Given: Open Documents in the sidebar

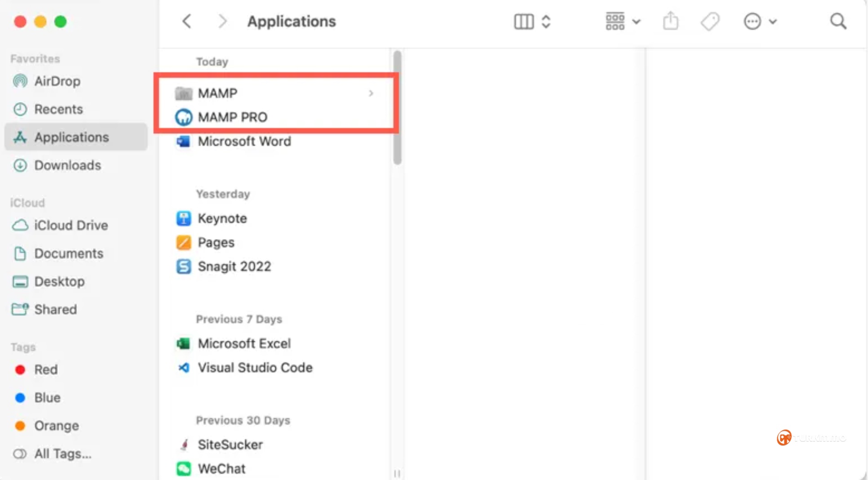Looking at the screenshot, I should pyautogui.click(x=69, y=253).
